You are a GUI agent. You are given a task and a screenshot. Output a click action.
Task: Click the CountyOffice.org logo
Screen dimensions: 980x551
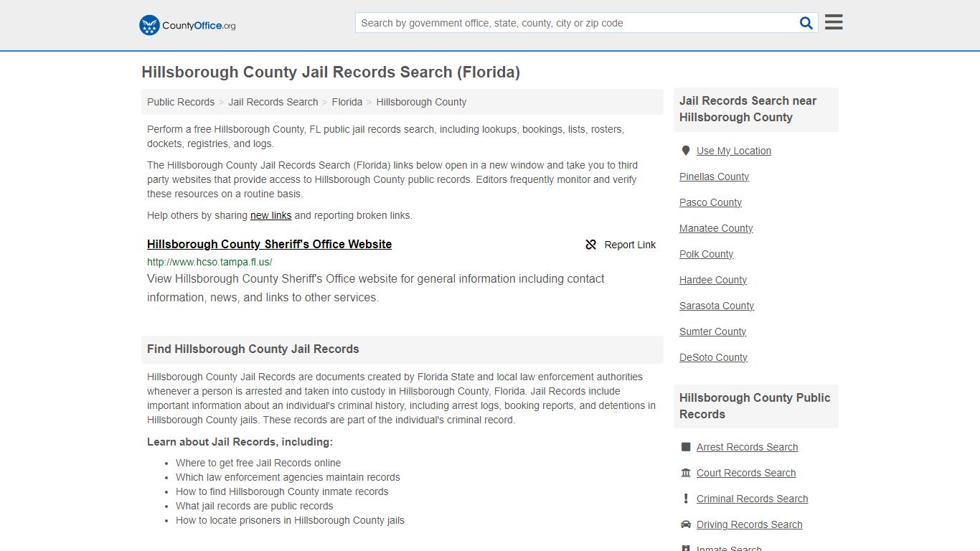coord(186,24)
